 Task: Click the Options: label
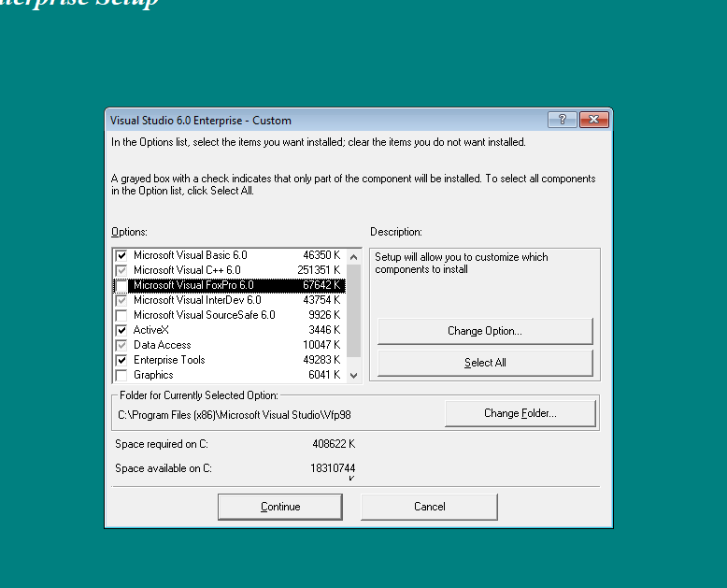[x=129, y=232]
